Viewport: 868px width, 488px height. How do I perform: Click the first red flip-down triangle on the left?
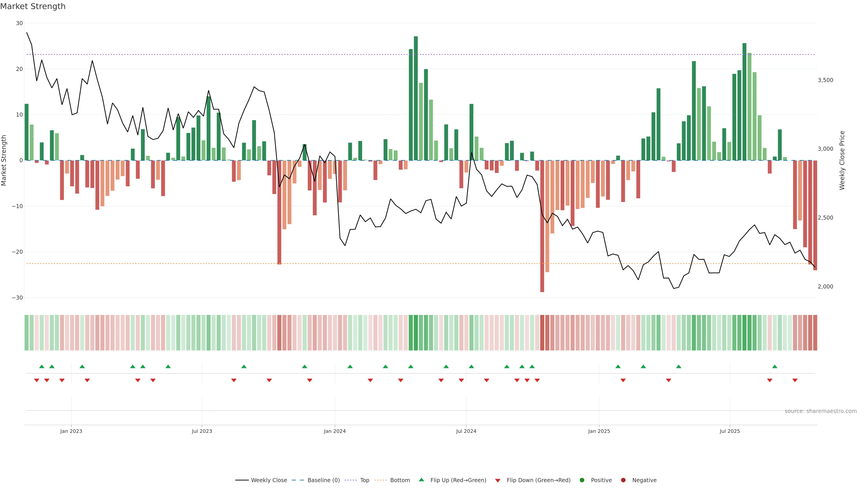point(37,380)
